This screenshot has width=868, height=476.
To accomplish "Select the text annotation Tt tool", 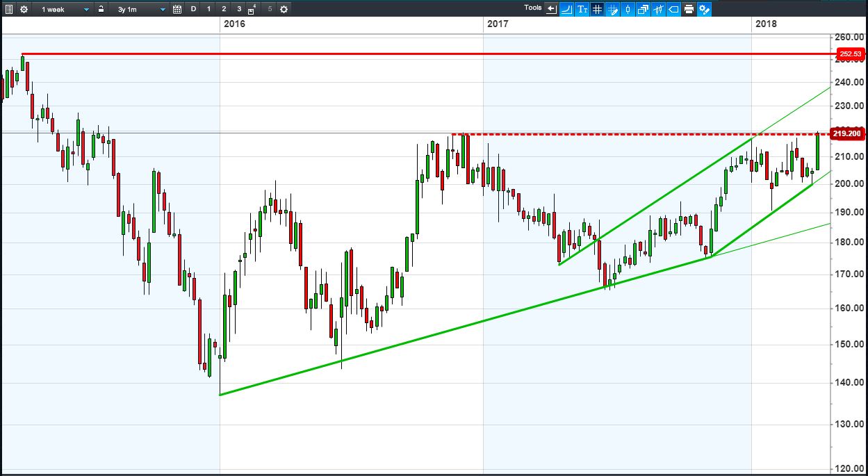I will [x=582, y=9].
